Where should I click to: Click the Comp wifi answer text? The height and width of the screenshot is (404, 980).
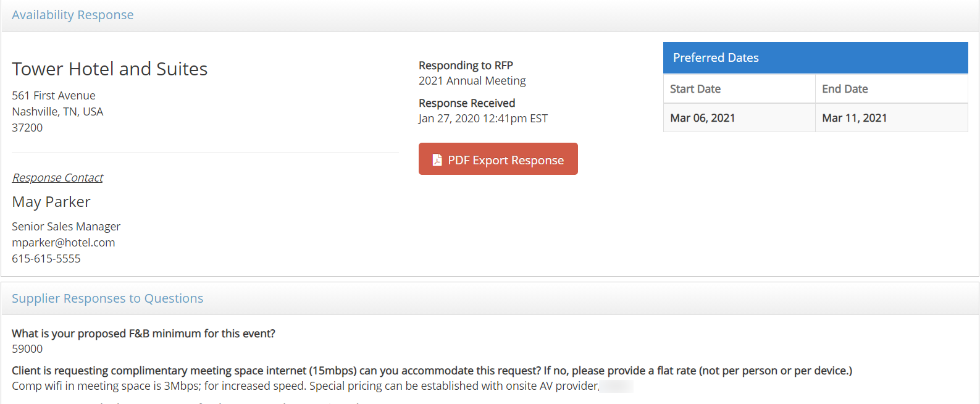pos(305,386)
